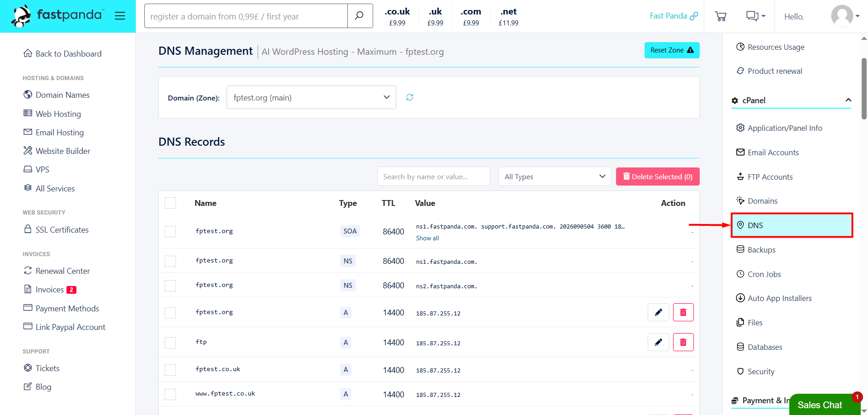
Task: Open Email Hosting in sidebar
Action: 53,132
